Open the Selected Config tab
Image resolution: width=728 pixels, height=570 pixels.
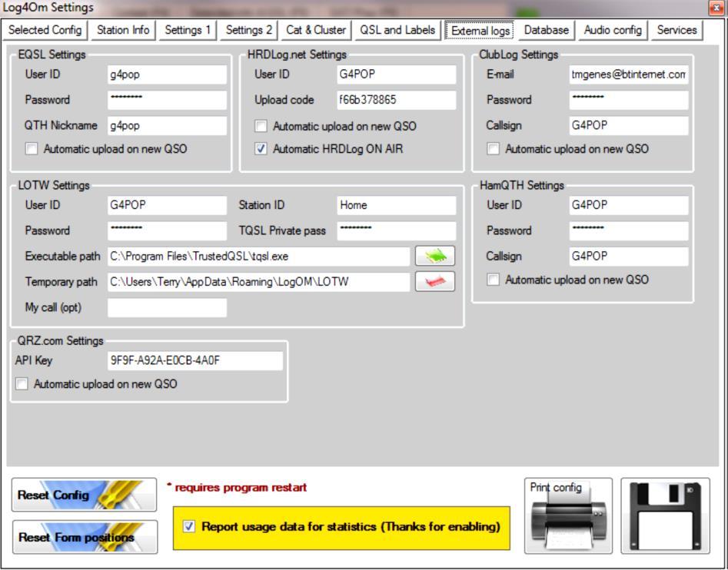click(x=45, y=30)
